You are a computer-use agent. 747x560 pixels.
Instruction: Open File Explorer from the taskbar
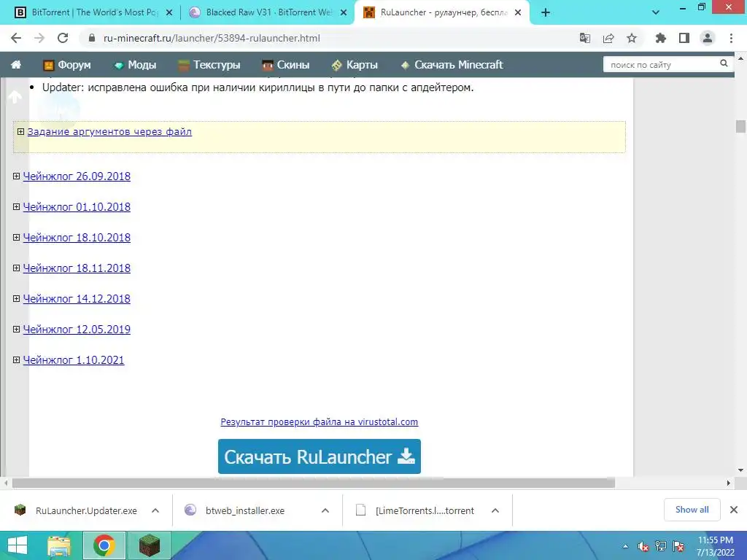pos(60,545)
